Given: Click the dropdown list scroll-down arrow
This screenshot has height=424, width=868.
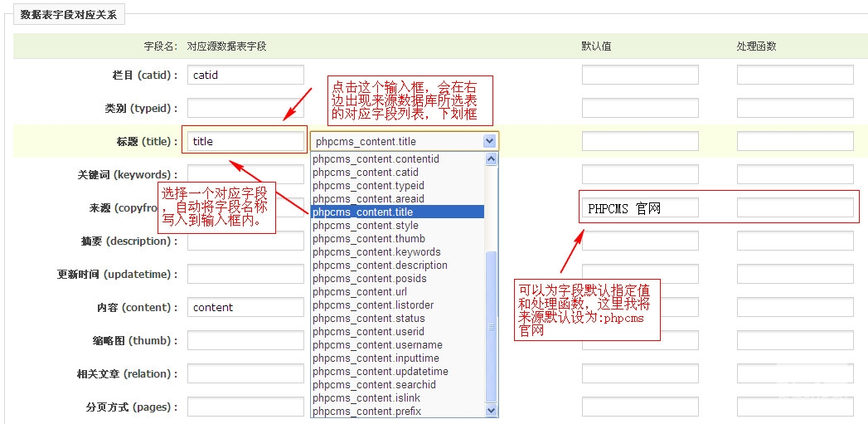Looking at the screenshot, I should tap(491, 411).
